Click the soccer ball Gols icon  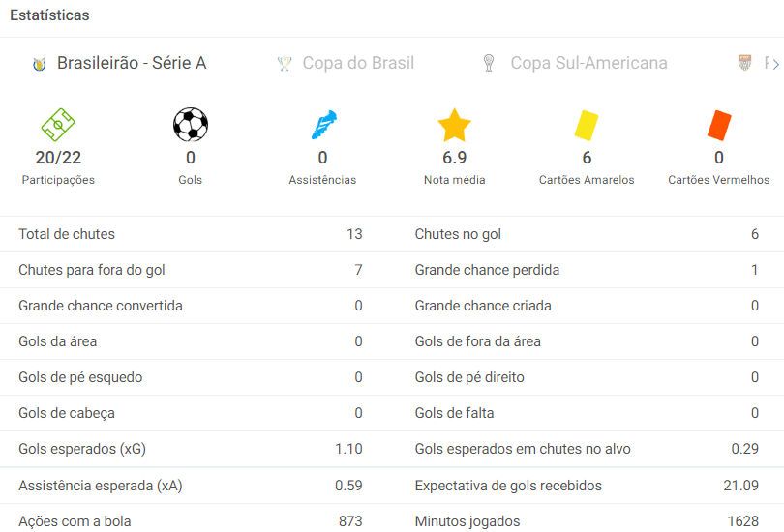coord(191,125)
